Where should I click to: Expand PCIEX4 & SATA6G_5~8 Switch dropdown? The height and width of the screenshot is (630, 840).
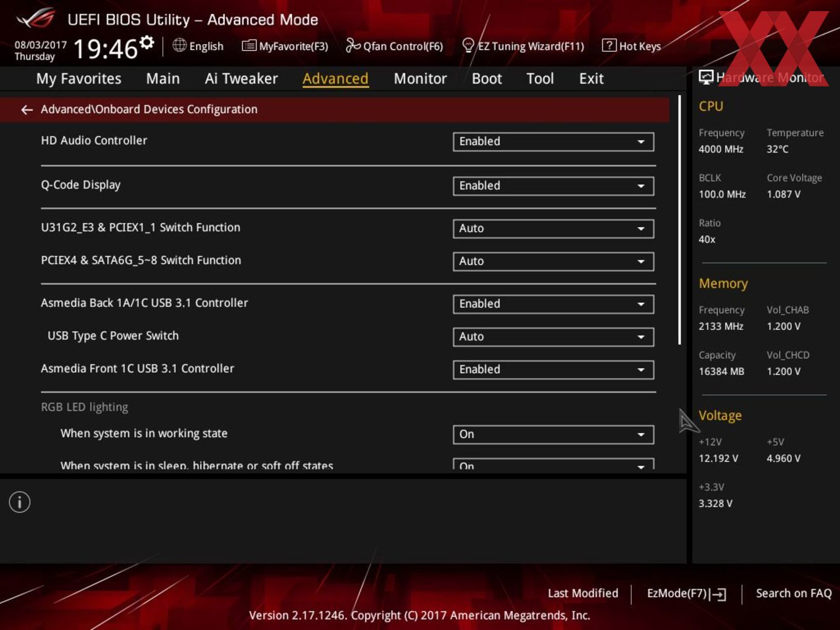tap(553, 261)
